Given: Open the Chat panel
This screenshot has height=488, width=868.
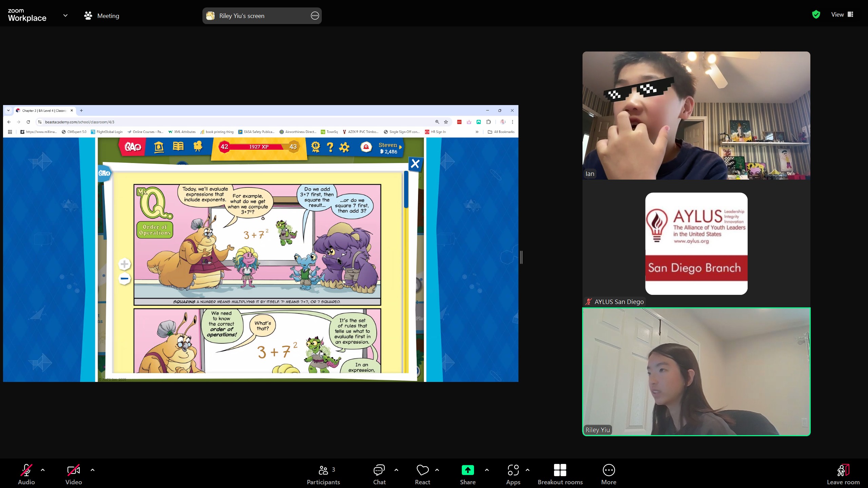Looking at the screenshot, I should click(x=379, y=474).
